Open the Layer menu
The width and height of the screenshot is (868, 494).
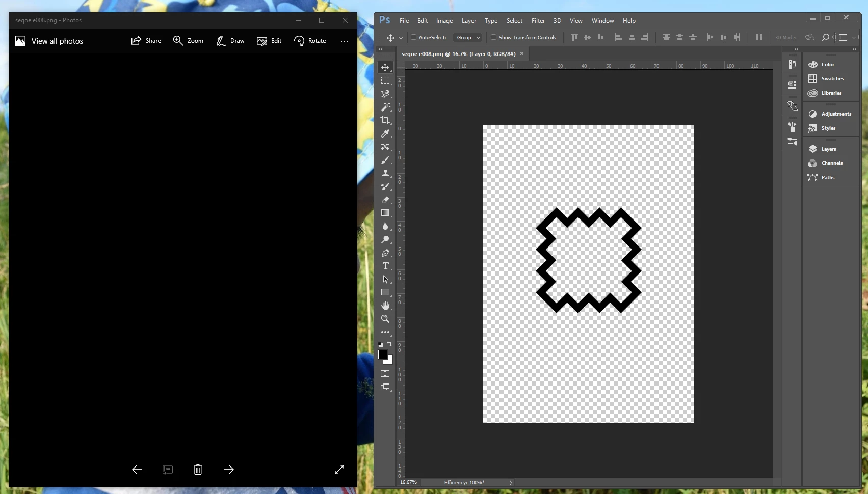469,21
